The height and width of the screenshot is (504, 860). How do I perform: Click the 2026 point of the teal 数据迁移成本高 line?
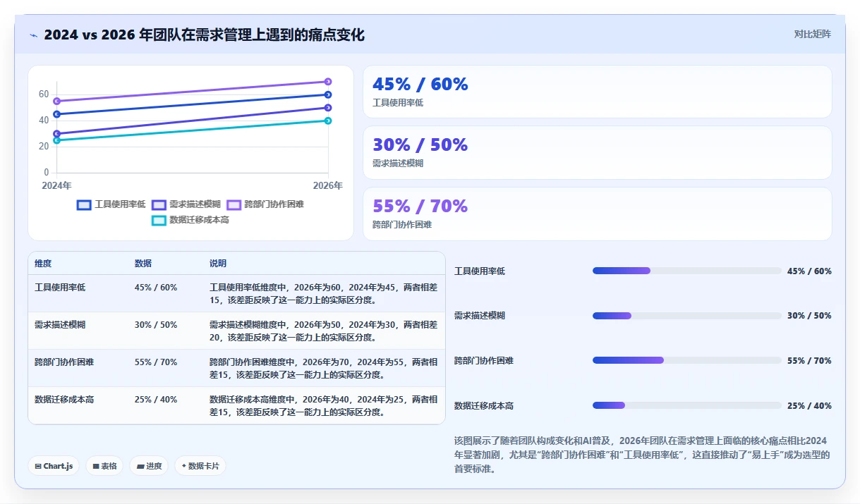328,121
